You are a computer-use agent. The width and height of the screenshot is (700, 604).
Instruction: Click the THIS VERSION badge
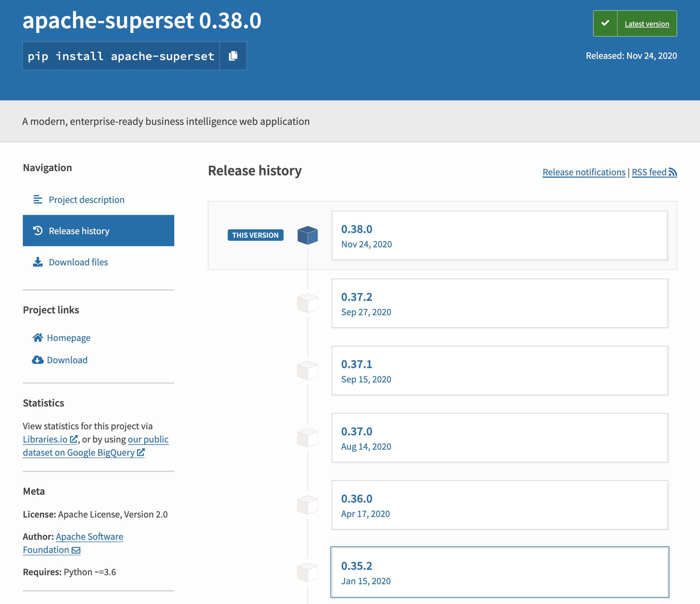pyautogui.click(x=255, y=235)
